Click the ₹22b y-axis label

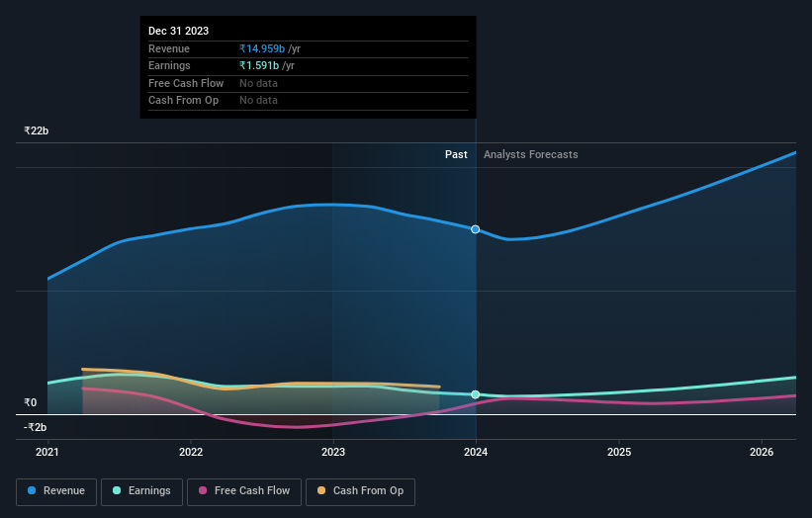pos(37,130)
